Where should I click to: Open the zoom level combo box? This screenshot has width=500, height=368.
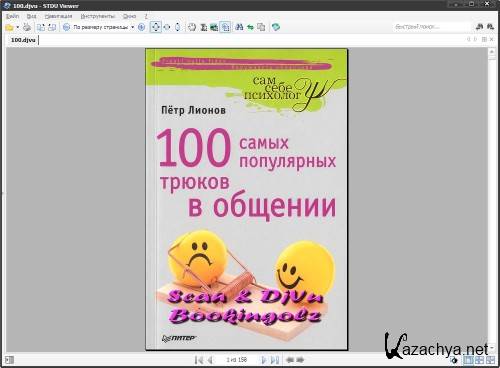click(x=104, y=27)
